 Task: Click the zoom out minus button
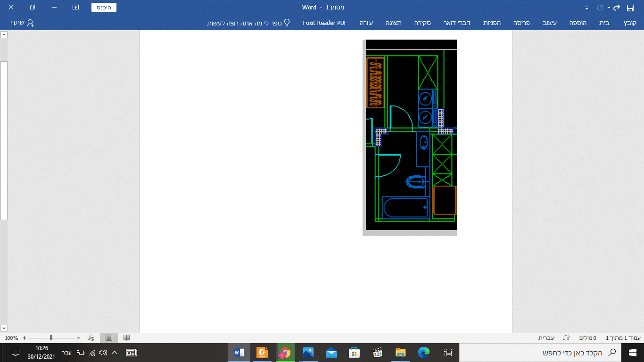point(78,338)
